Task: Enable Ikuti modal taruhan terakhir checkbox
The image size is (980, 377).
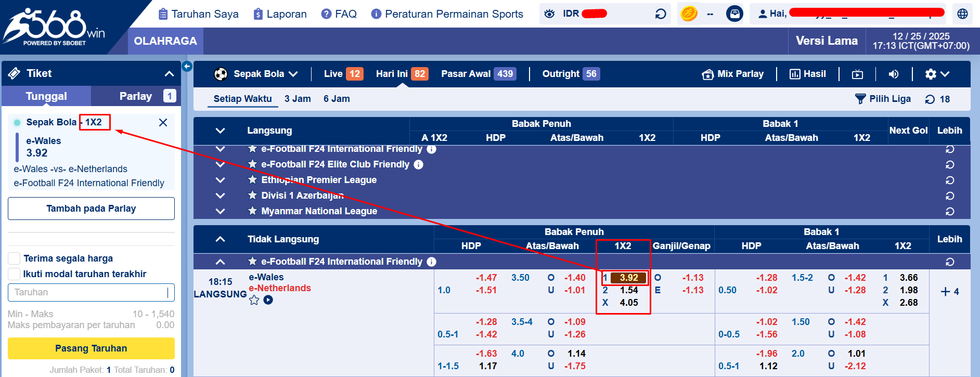Action: [15, 274]
